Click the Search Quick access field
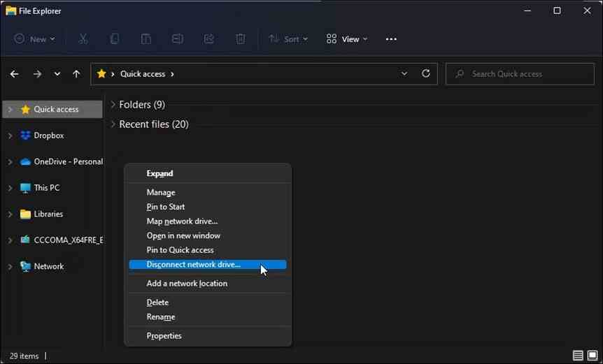Screen dimensions: 603x364 (520, 74)
